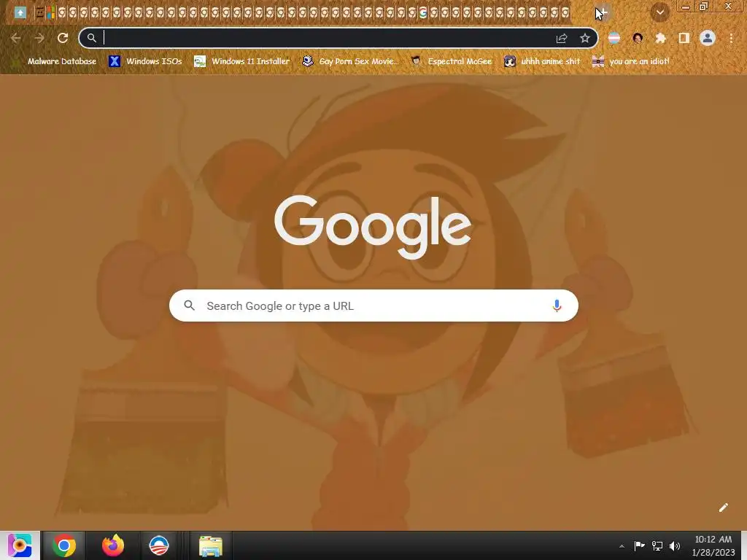Open the Espectral McGee bookmark
This screenshot has height=560, width=747.
[x=452, y=61]
